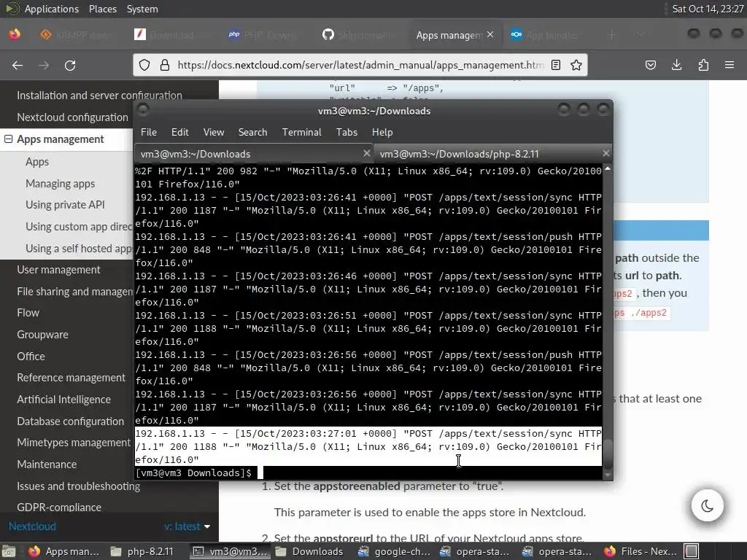Select the php-8.2.11 terminal tab
Screen dimensions: 747x560
point(492,154)
